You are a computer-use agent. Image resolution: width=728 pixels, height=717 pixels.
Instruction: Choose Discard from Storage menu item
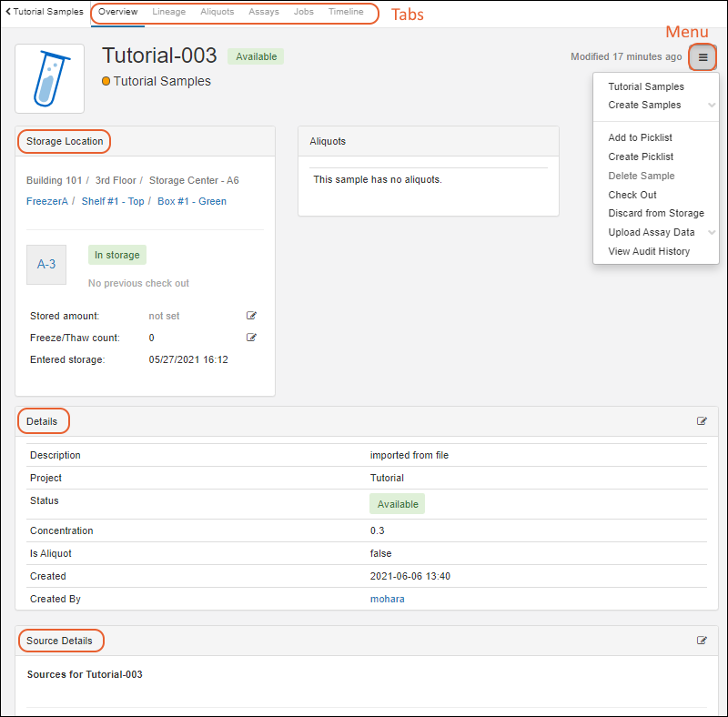[x=655, y=213]
